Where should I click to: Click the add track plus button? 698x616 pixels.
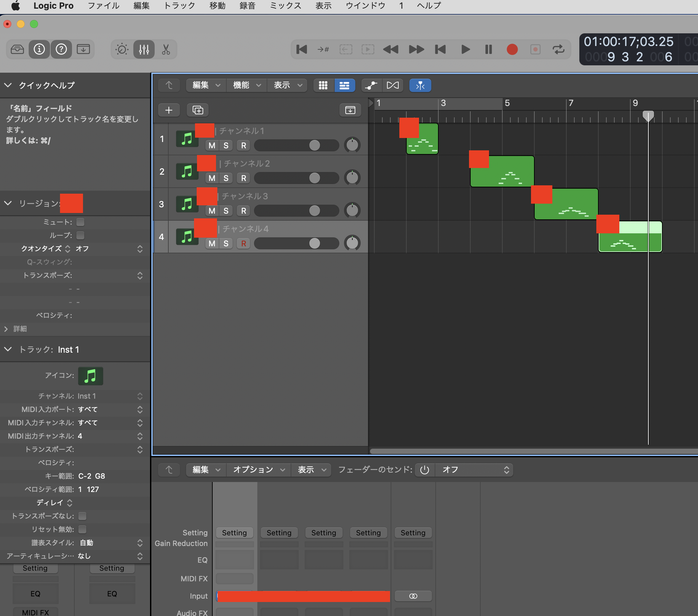point(169,110)
